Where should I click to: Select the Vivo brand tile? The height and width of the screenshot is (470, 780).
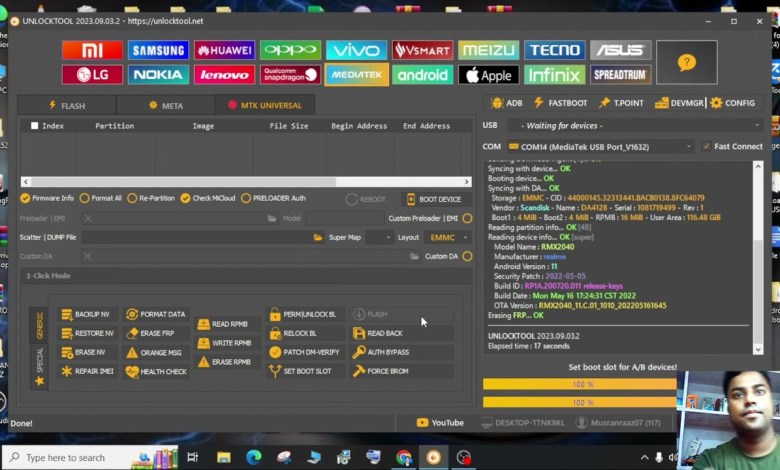tap(356, 50)
